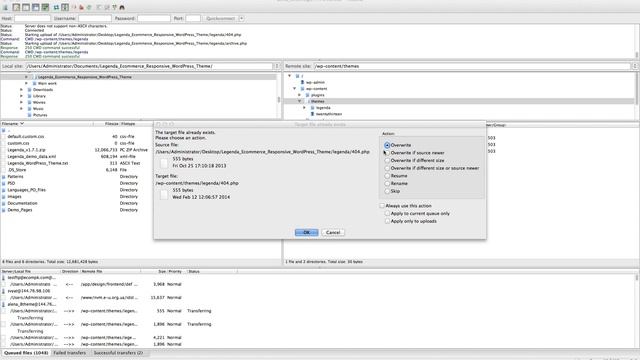The image size is (640, 360).
Task: Expand Movies folder in local tree
Action: click(22, 102)
